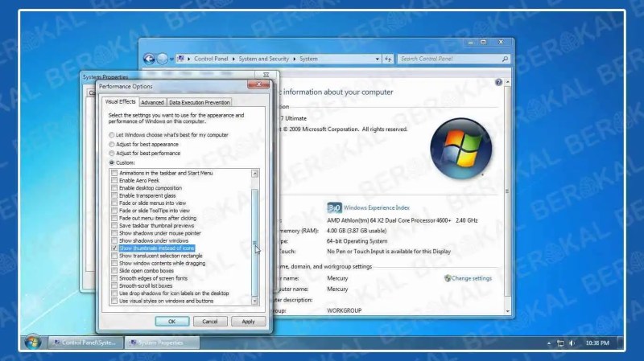The width and height of the screenshot is (644, 361).
Task: Click the search magnifier icon in Control Panel
Action: (505, 59)
